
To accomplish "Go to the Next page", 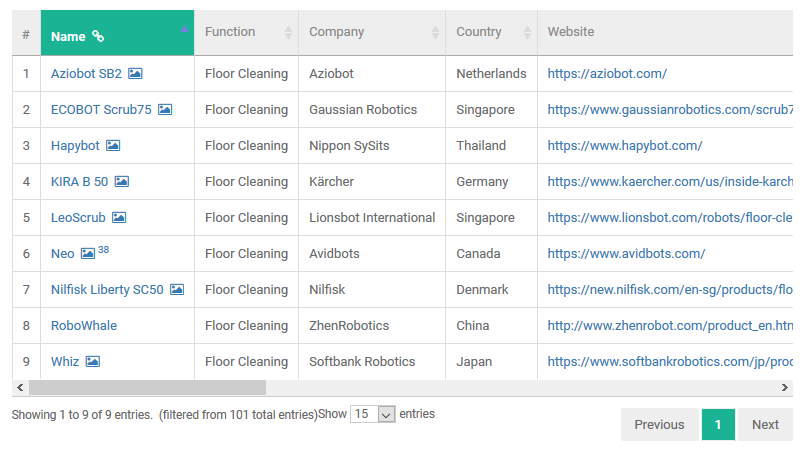I will 765,425.
